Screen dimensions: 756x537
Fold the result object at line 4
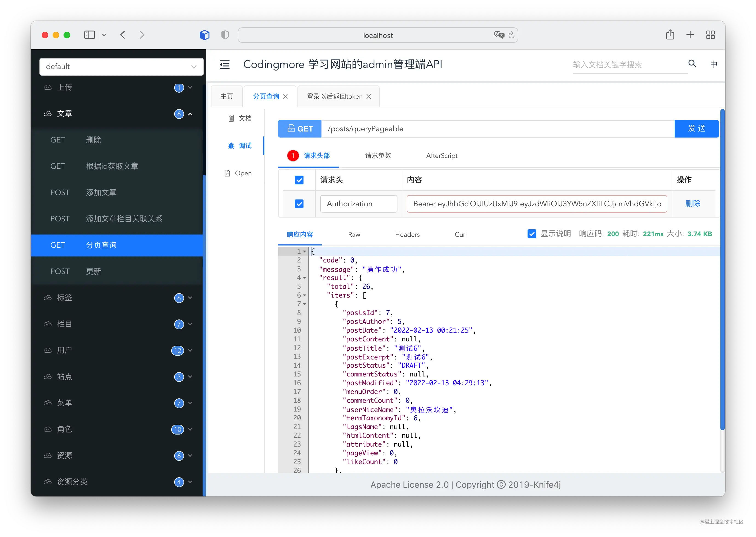click(x=304, y=278)
